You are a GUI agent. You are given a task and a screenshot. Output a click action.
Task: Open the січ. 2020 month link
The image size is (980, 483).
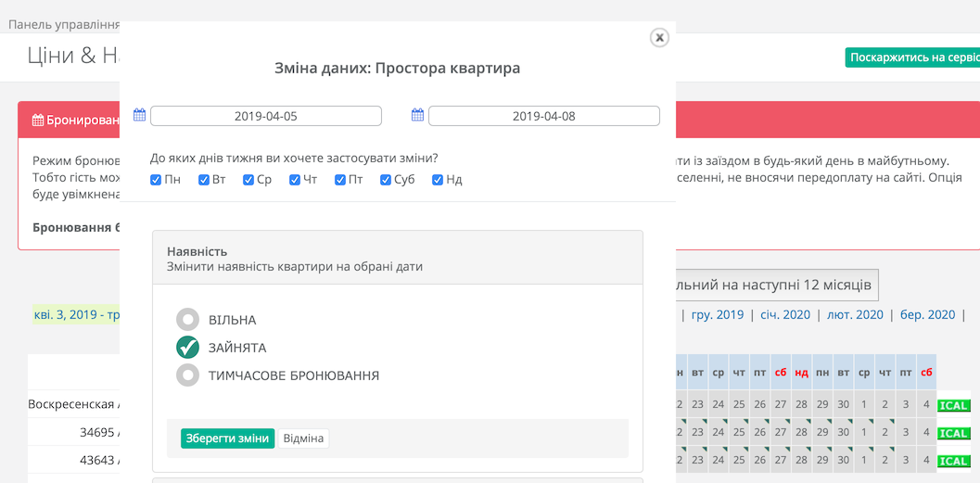click(785, 314)
